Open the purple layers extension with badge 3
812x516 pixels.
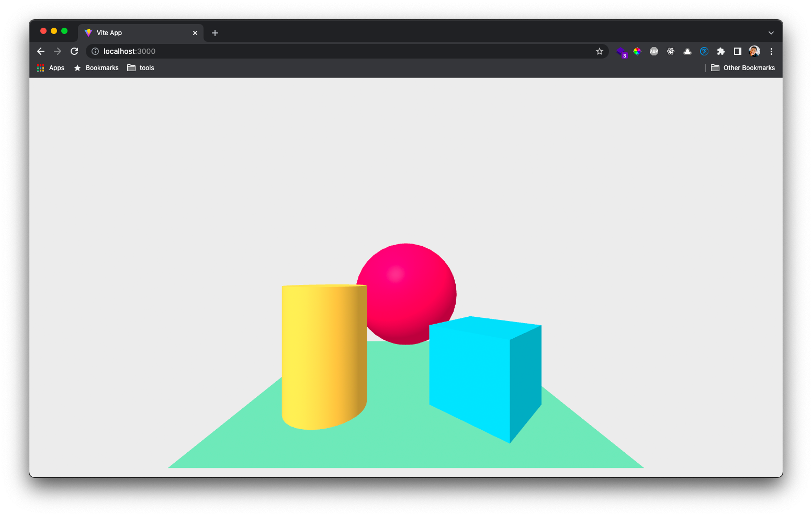(621, 52)
